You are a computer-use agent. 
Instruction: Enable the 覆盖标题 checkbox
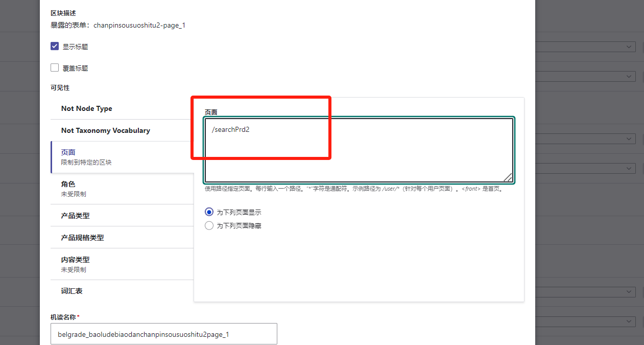[x=55, y=67]
